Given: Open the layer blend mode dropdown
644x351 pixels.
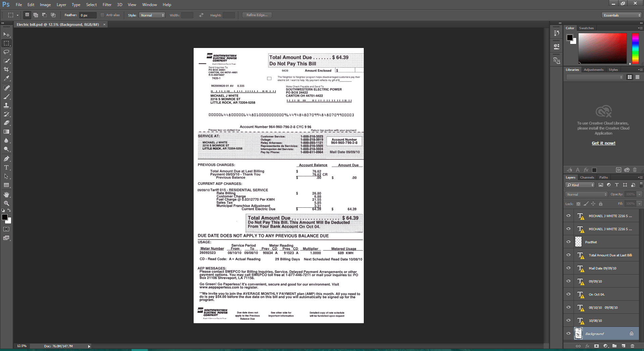Looking at the screenshot, I should (x=586, y=194).
